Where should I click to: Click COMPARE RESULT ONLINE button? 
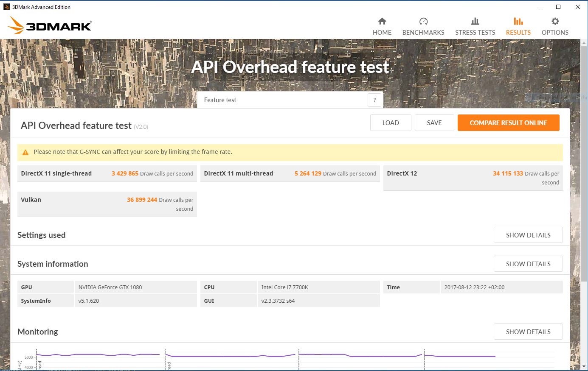508,123
